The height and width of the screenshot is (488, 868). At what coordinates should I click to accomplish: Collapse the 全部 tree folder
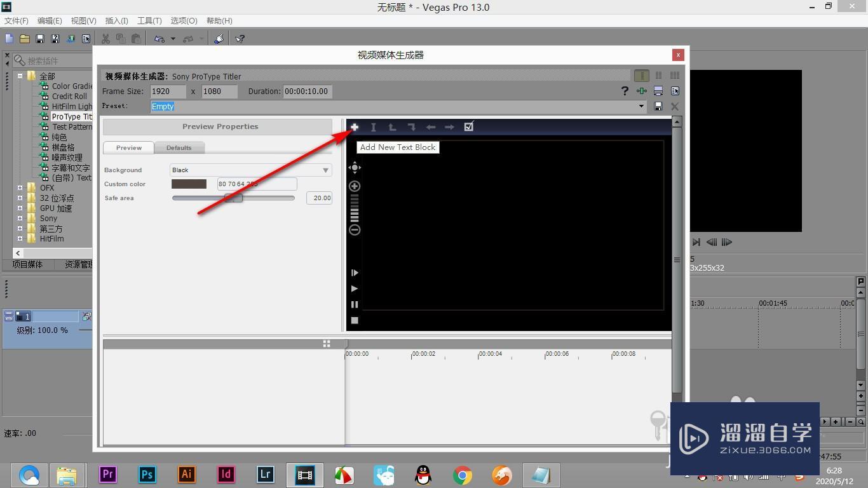(20, 76)
